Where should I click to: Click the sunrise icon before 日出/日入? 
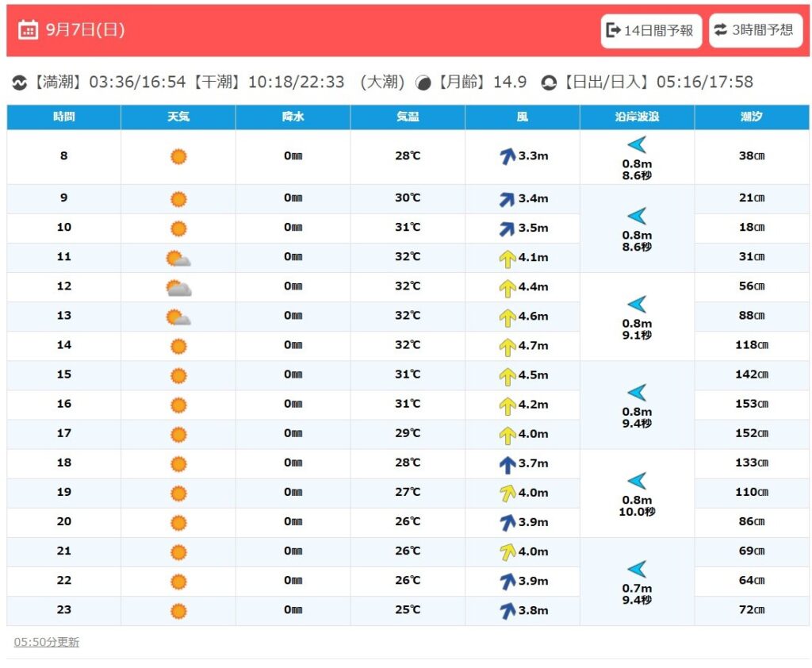549,83
